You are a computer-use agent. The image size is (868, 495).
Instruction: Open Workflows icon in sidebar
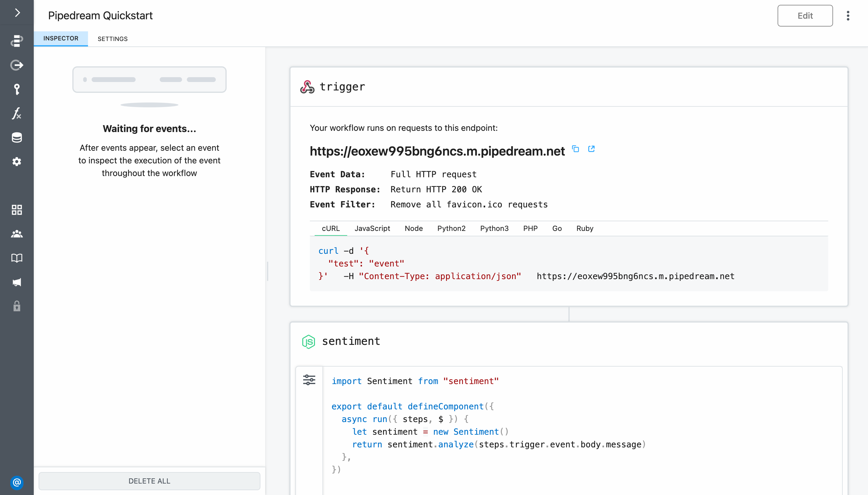coord(17,41)
